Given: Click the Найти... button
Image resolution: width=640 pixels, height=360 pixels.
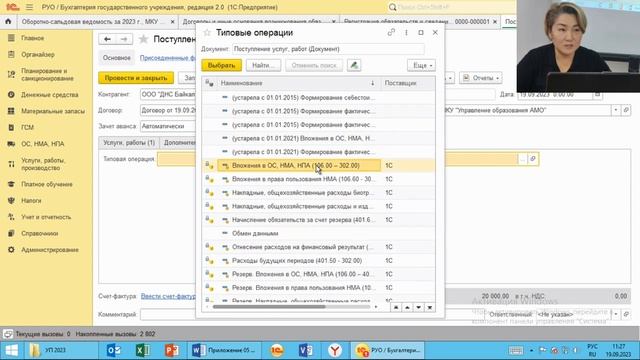Looking at the screenshot, I should (263, 65).
